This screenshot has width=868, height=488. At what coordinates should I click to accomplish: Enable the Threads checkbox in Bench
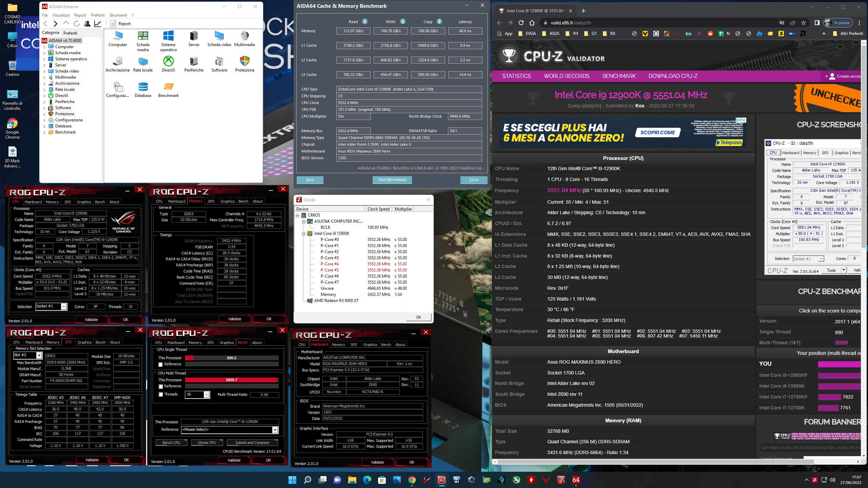point(160,394)
